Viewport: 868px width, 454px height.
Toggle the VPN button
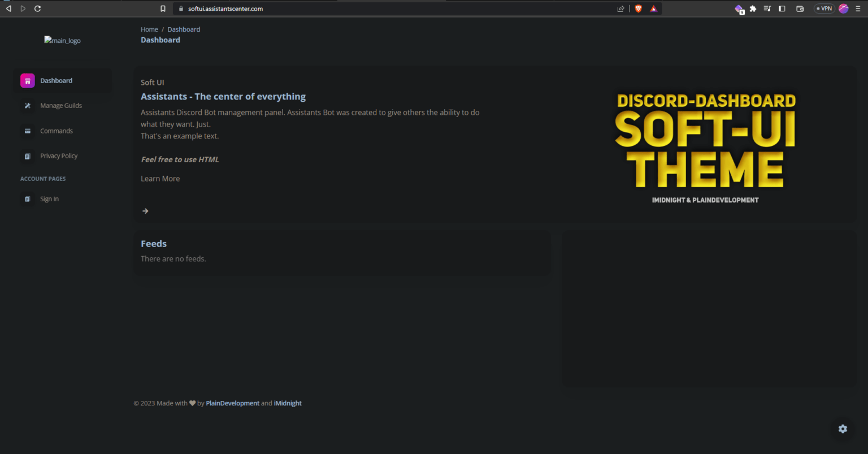point(824,8)
